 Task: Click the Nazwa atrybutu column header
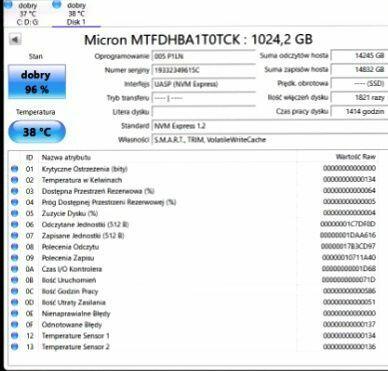[x=66, y=157]
